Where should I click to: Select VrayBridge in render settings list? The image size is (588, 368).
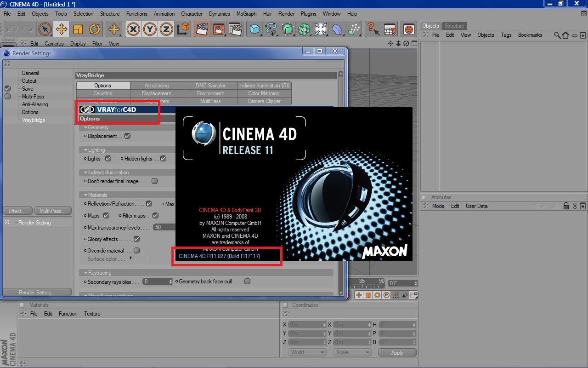tap(34, 120)
